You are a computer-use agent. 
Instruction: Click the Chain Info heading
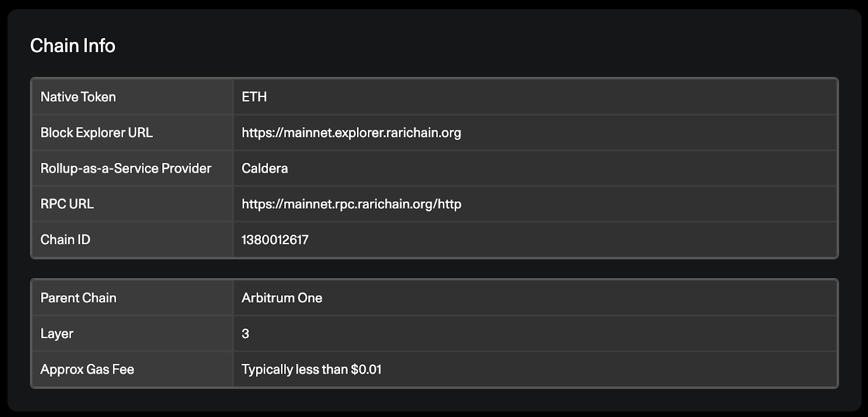73,46
